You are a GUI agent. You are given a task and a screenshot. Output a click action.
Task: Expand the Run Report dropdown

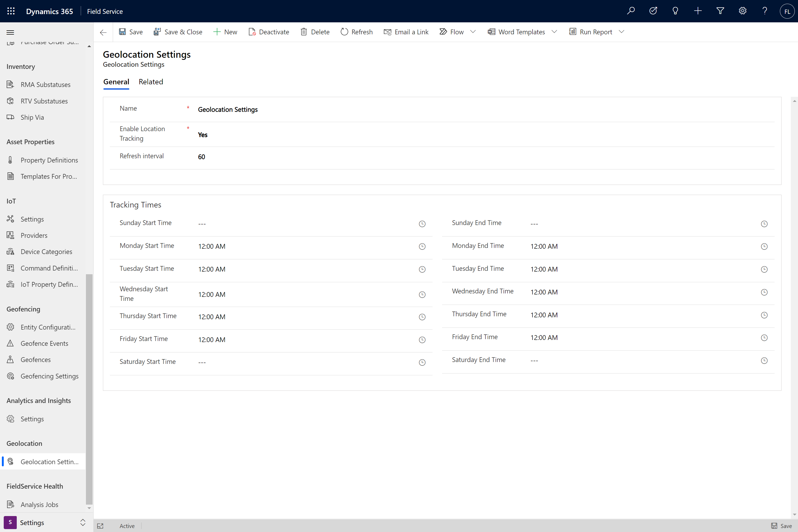(622, 31)
